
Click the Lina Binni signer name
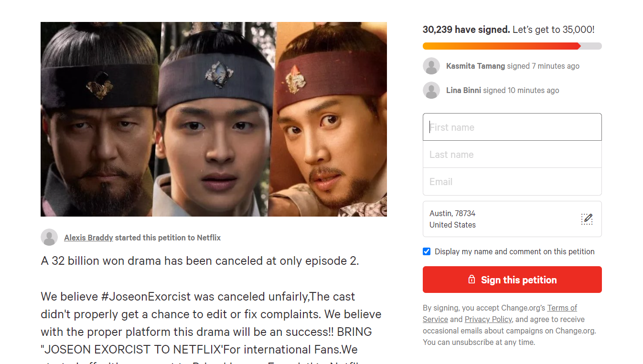463,90
